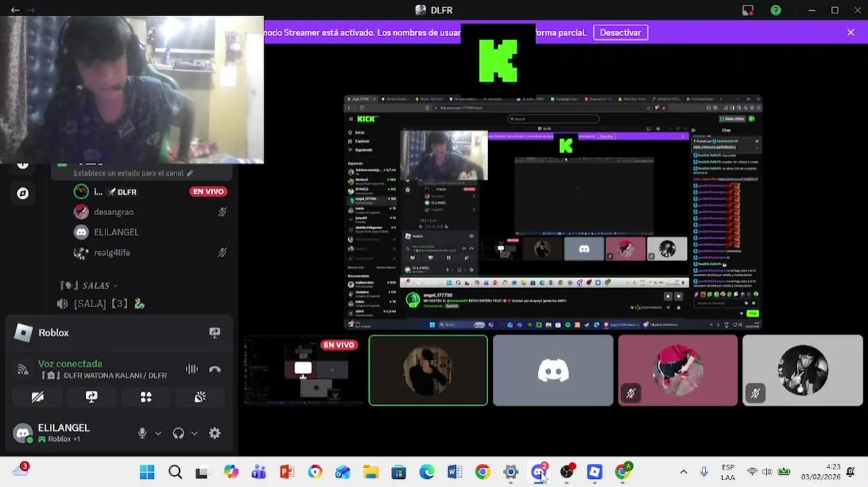Open Task View from taskbar
Image resolution: width=868 pixels, height=487 pixels.
click(x=202, y=472)
